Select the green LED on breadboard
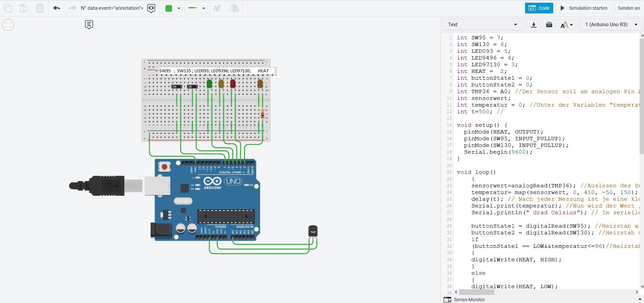Screen dimensions: 644x303 click(x=209, y=84)
